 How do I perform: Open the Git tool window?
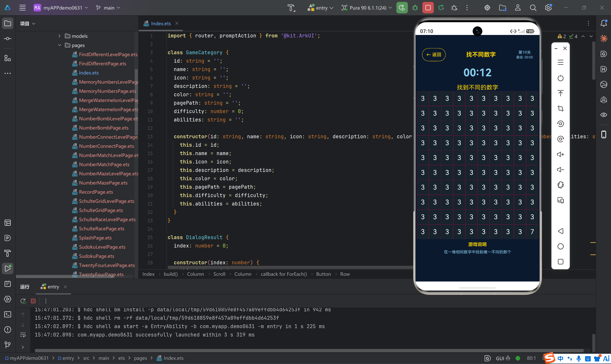tap(8, 345)
